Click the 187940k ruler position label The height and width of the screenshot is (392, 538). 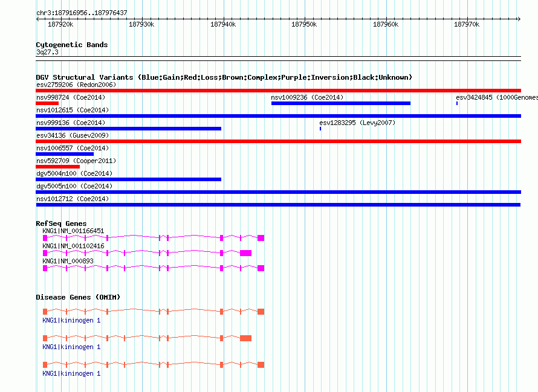223,25
